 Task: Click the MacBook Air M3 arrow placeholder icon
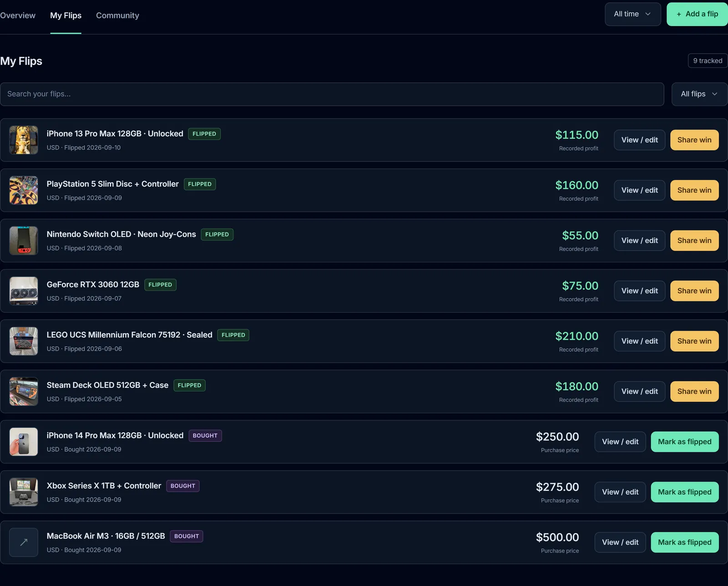(x=24, y=542)
